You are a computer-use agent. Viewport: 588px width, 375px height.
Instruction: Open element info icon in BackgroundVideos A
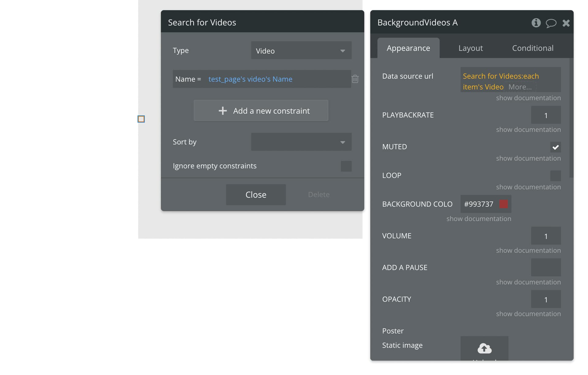tap(536, 23)
